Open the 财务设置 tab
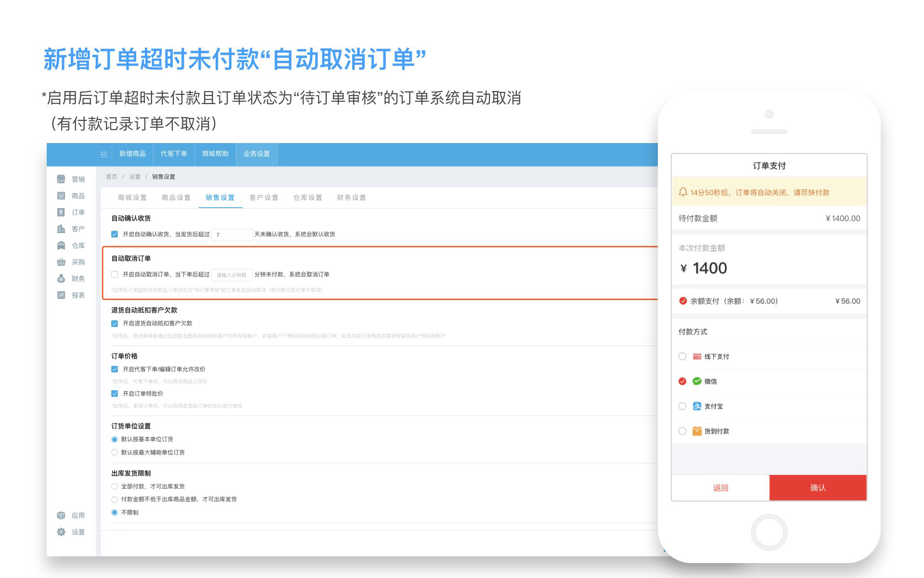 pos(351,197)
